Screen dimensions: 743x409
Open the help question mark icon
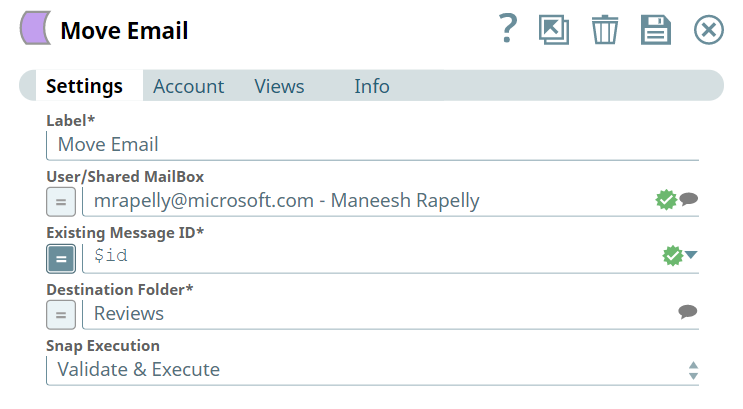[x=508, y=29]
